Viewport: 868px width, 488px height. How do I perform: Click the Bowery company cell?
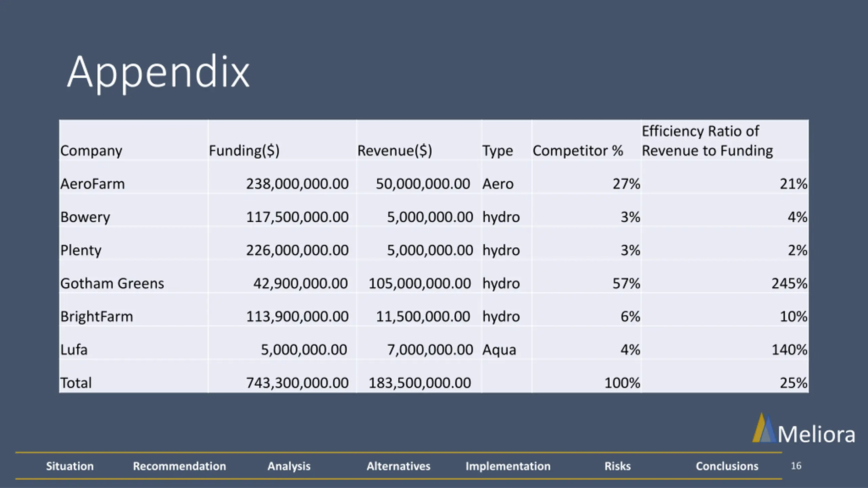tap(85, 217)
